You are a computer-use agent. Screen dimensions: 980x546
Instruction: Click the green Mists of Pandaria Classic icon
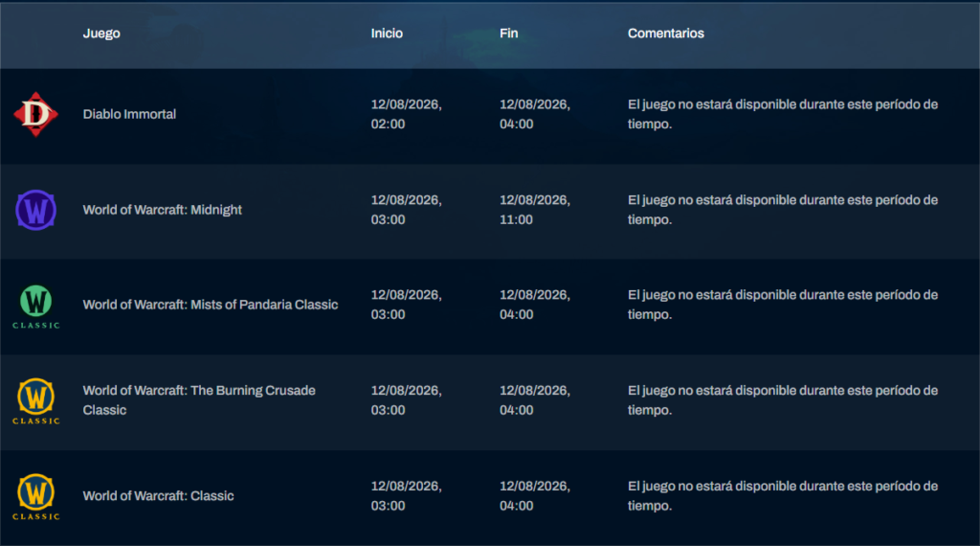pos(35,307)
